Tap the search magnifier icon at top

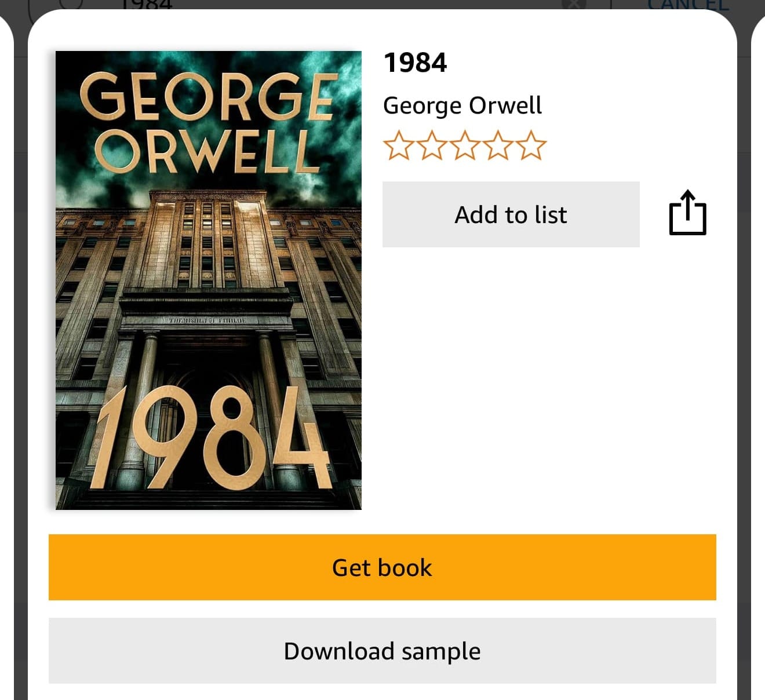click(x=71, y=3)
